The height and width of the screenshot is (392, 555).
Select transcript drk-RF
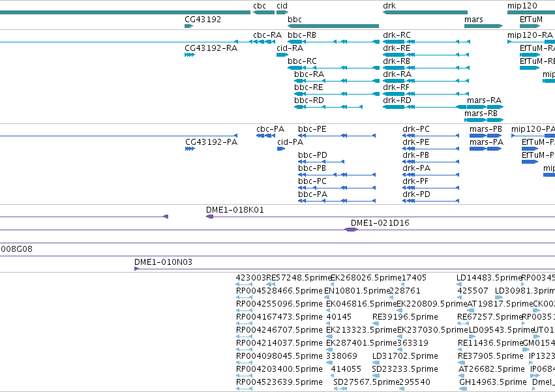(426, 94)
